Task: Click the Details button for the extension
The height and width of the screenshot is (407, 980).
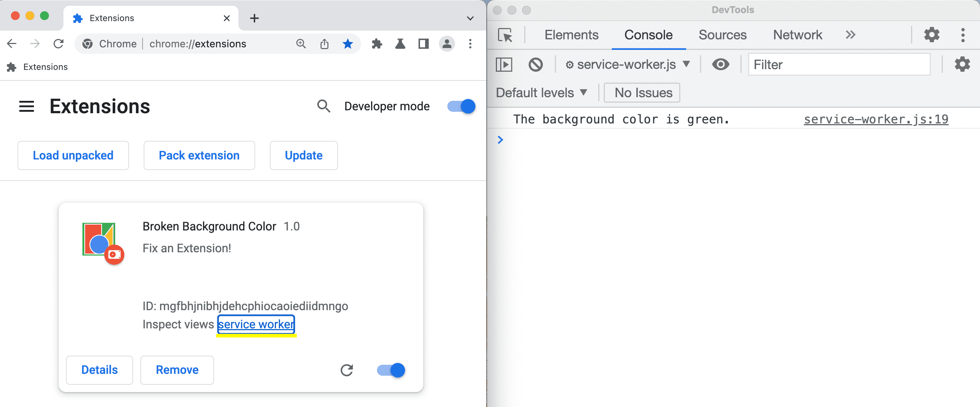Action: point(100,369)
